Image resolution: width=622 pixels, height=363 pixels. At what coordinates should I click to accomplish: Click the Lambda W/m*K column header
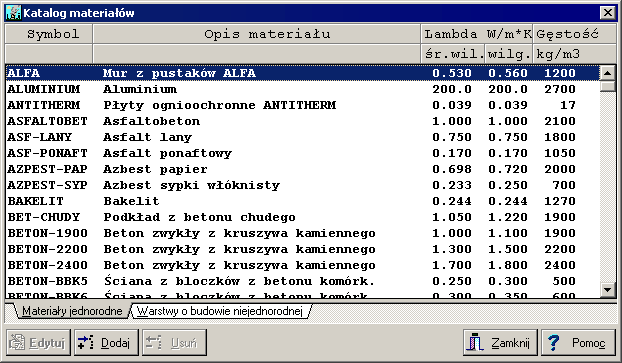(477, 34)
